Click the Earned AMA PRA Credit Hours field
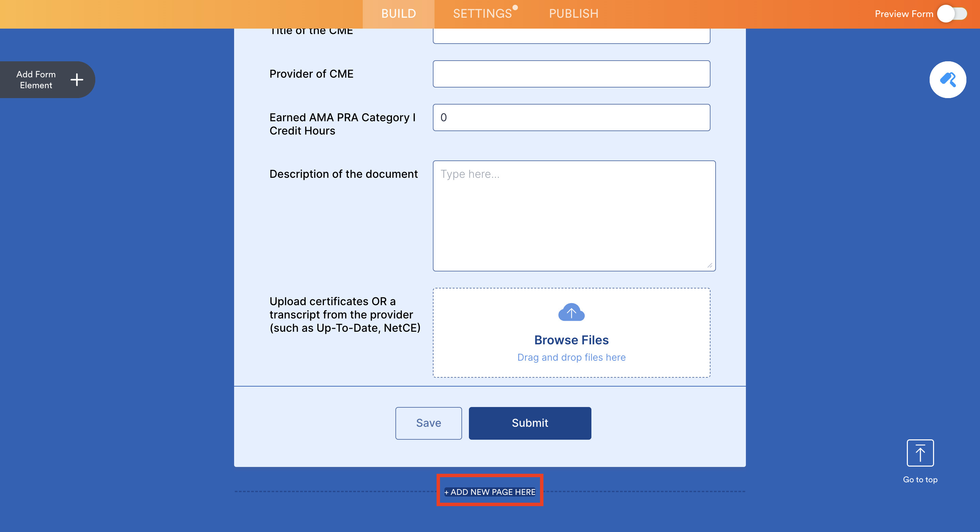Image resolution: width=980 pixels, height=532 pixels. pos(571,117)
